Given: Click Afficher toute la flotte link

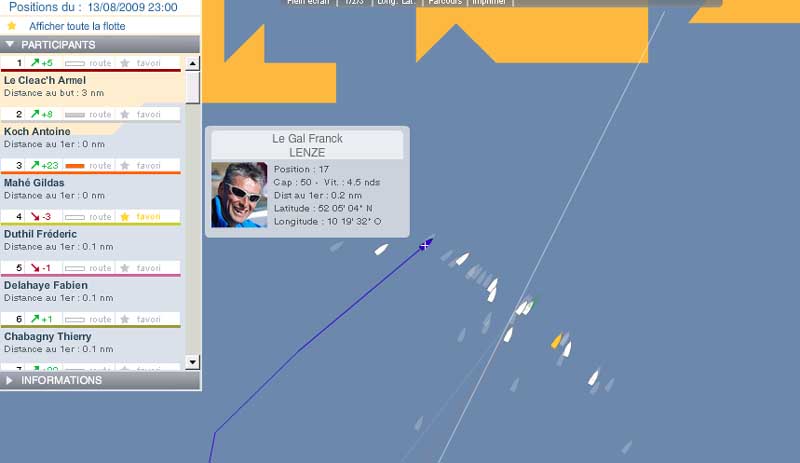Looking at the screenshot, I should 77,26.
